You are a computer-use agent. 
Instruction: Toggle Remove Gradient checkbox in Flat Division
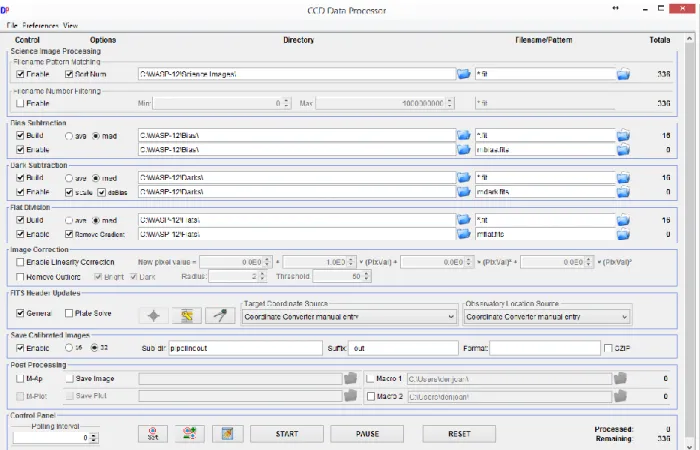pos(69,234)
